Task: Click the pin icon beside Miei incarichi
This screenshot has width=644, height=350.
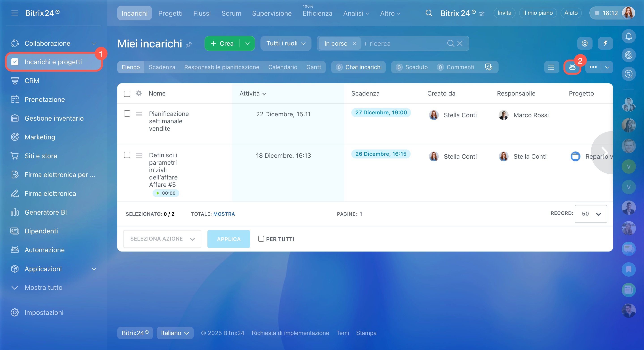Action: click(x=189, y=45)
